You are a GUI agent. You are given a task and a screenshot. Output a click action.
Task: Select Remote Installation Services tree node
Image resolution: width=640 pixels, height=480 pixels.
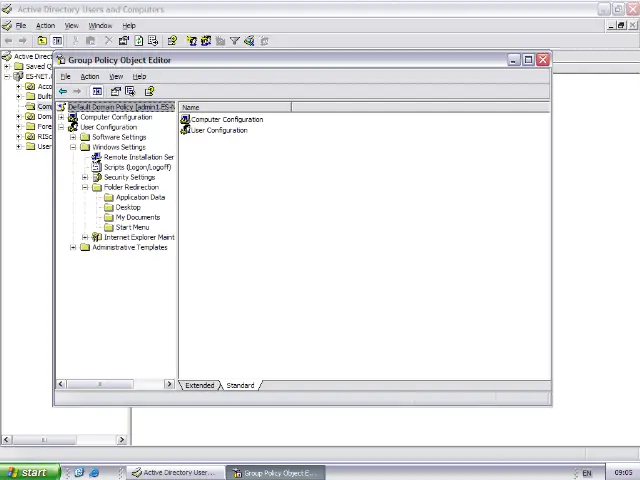click(x=139, y=157)
